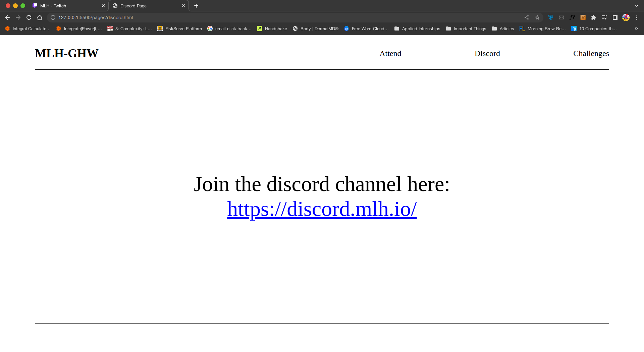
Task: Open FiskServe Platform bookmark
Action: [180, 28]
